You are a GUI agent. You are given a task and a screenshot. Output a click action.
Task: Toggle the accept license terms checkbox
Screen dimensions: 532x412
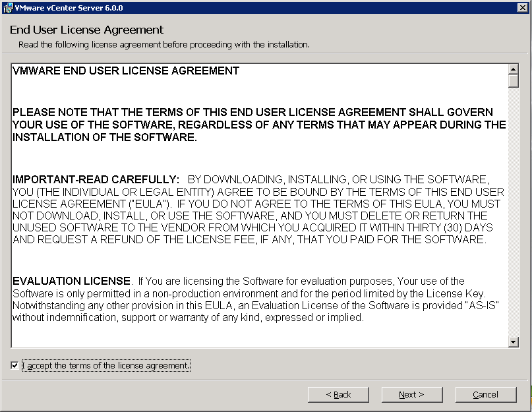(x=15, y=365)
